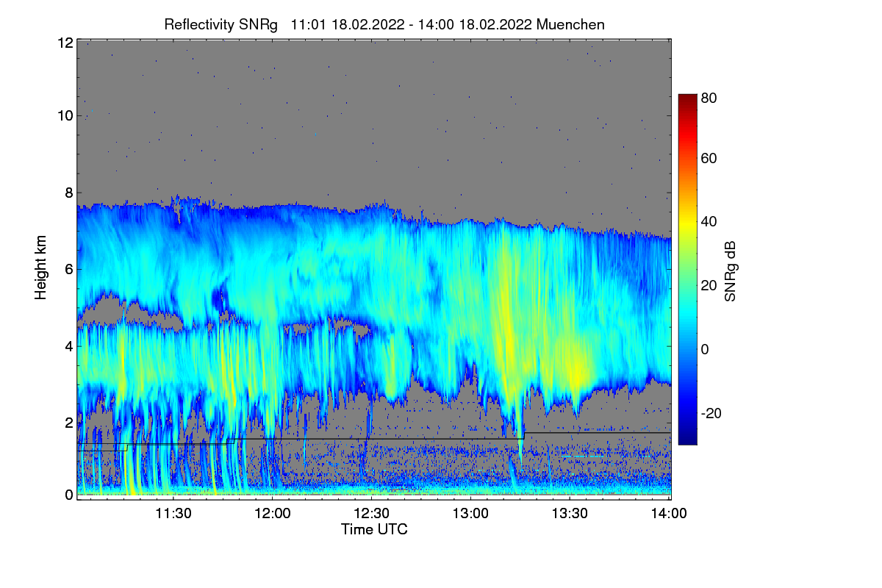Click the colorbar scale
Image resolution: width=882 pixels, height=588 pixels.
click(x=687, y=269)
